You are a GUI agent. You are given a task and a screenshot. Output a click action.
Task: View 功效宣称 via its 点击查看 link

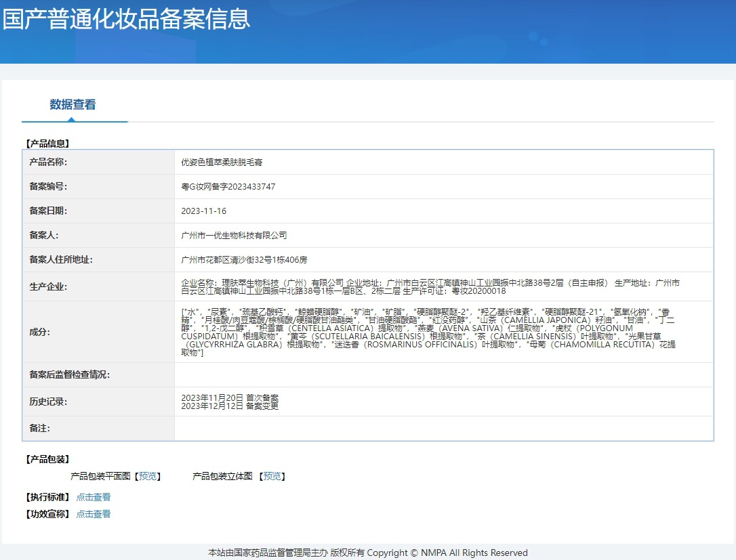(93, 514)
